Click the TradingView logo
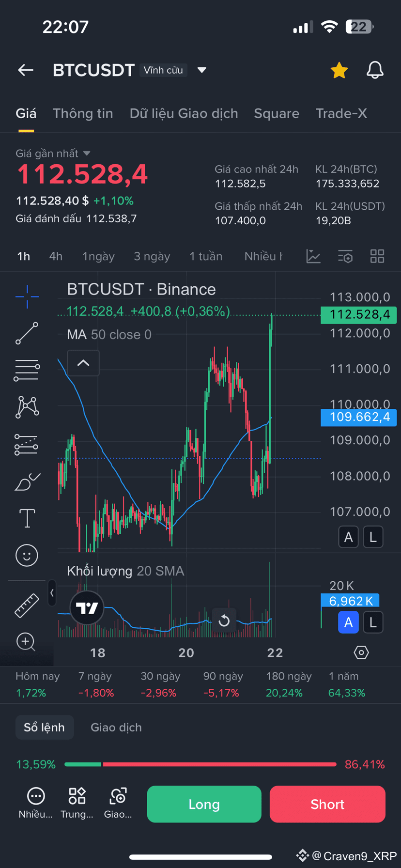This screenshot has width=401, height=868. click(x=87, y=607)
